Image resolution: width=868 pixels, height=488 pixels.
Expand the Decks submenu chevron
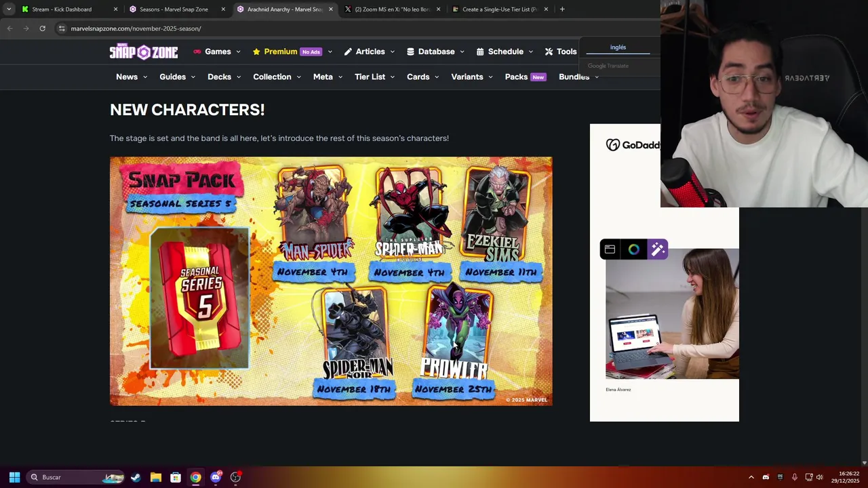239,77
